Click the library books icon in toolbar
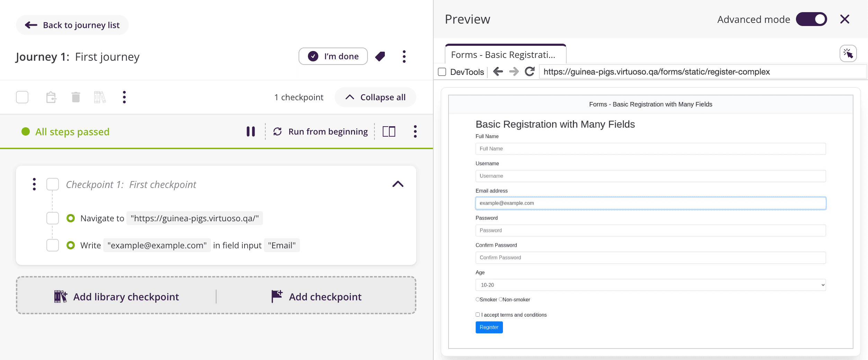868x360 pixels. coord(100,97)
